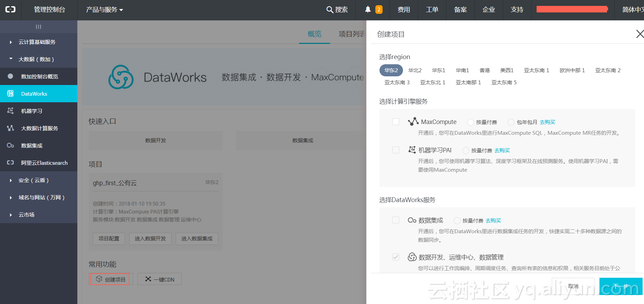The width and height of the screenshot is (644, 304).
Task: Click the DataWorks banner logo
Action: pyautogui.click(x=121, y=77)
